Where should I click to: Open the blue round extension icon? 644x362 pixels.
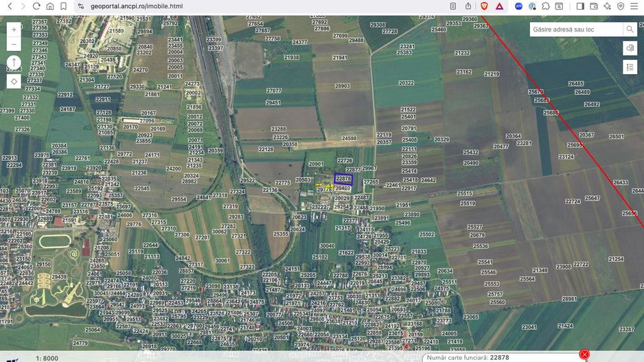pos(519,6)
